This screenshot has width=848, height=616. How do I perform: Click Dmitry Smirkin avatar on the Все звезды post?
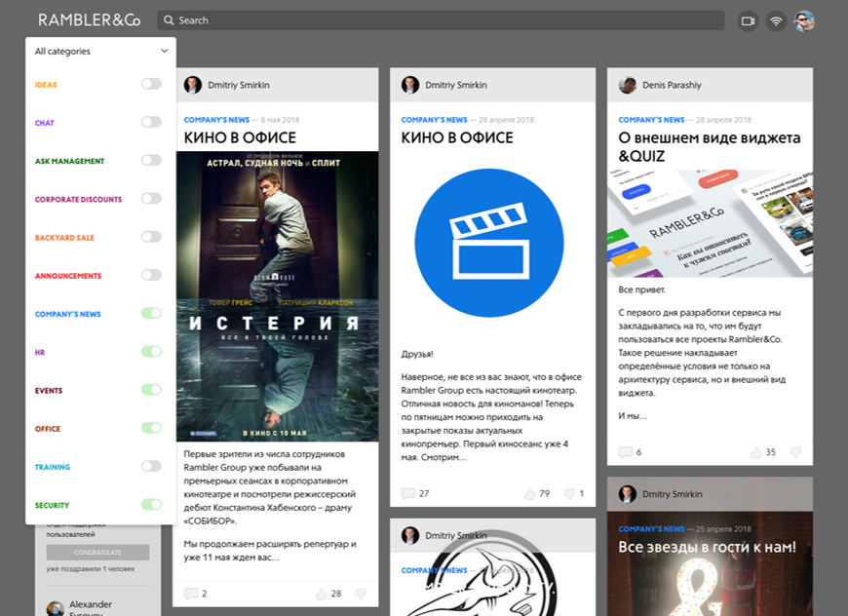(628, 494)
